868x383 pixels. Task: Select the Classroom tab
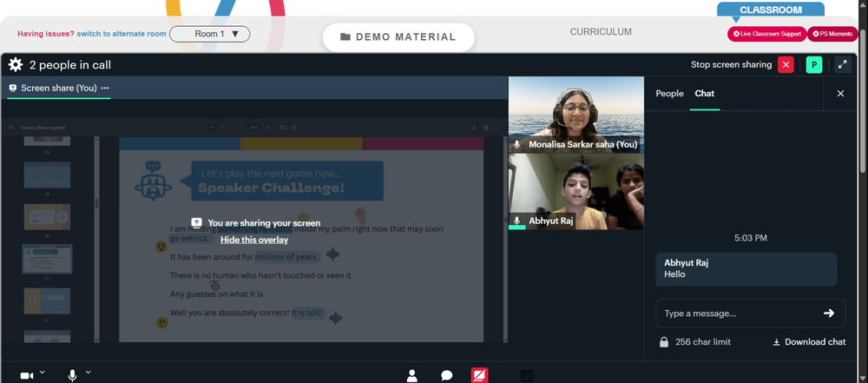[x=771, y=10]
